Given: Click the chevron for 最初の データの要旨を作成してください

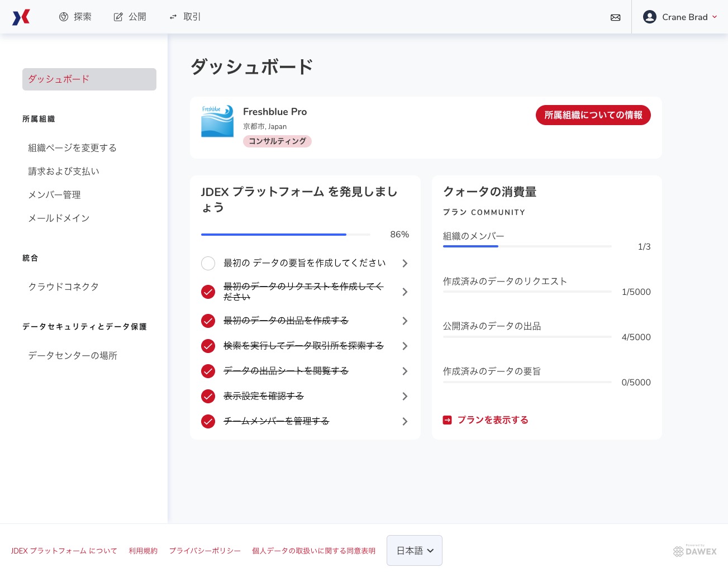Looking at the screenshot, I should (x=405, y=264).
